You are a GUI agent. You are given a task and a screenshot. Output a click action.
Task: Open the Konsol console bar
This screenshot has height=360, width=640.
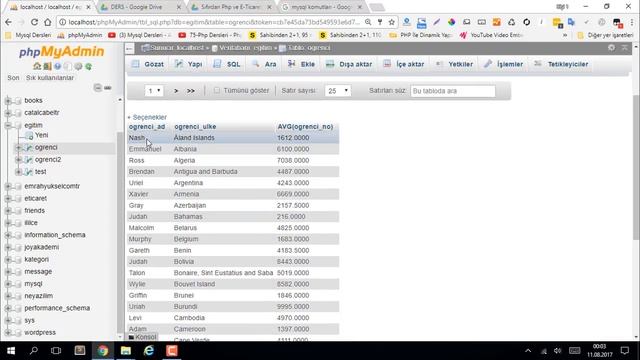coord(142,337)
